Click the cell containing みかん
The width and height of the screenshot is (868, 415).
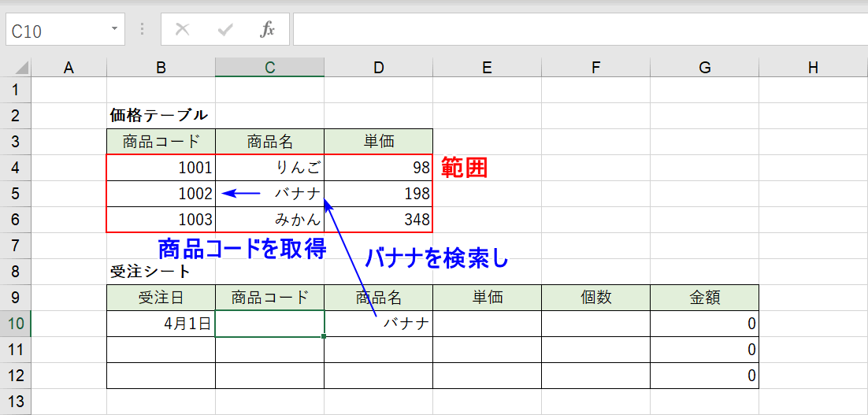click(269, 219)
